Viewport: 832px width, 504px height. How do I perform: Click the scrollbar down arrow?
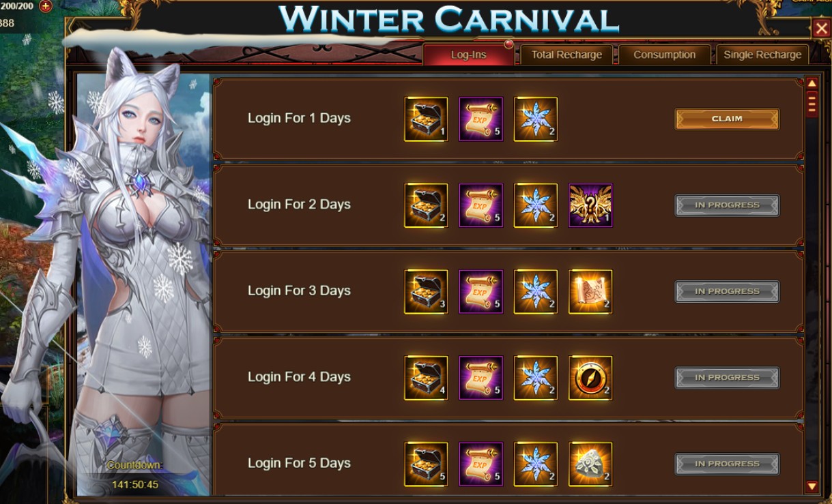coord(812,486)
